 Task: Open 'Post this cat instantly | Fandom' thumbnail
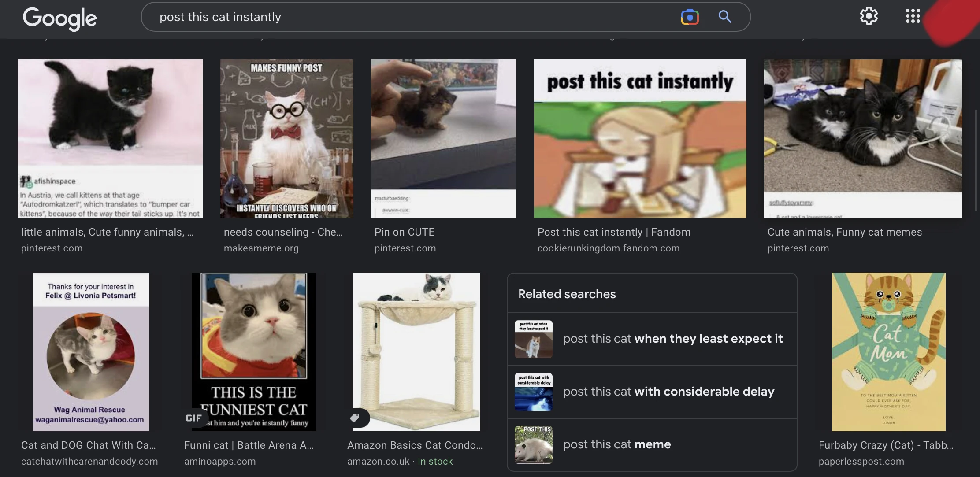coord(640,139)
